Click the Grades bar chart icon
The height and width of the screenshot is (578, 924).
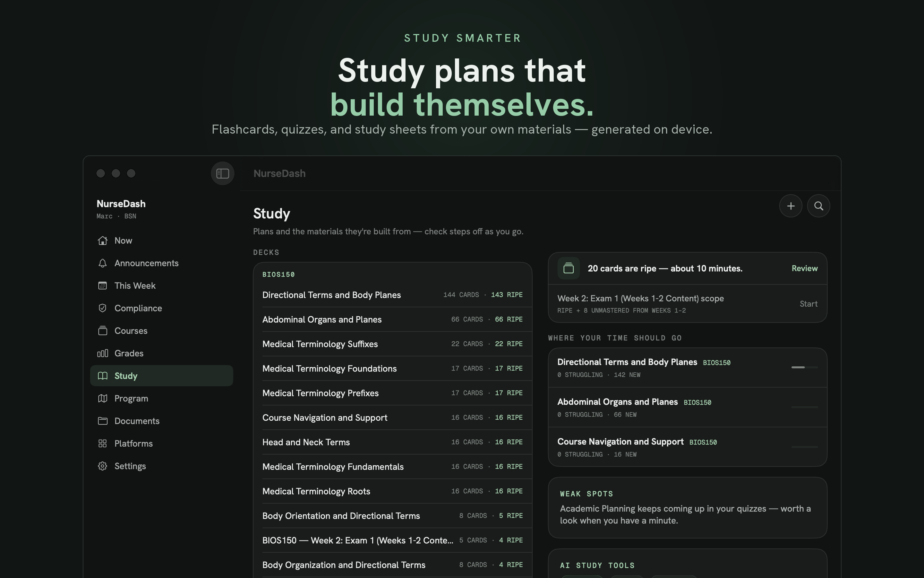[102, 353]
